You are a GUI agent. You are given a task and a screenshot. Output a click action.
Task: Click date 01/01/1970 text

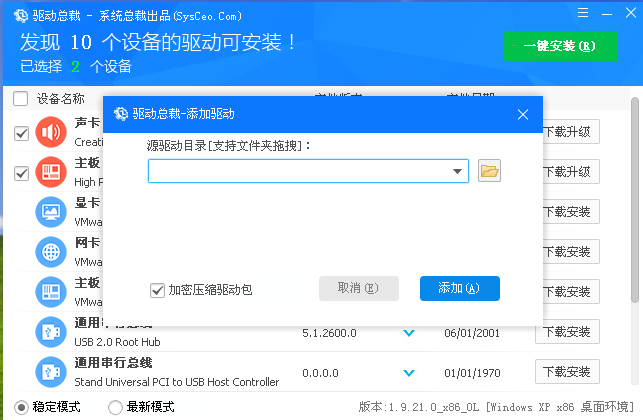pos(472,373)
